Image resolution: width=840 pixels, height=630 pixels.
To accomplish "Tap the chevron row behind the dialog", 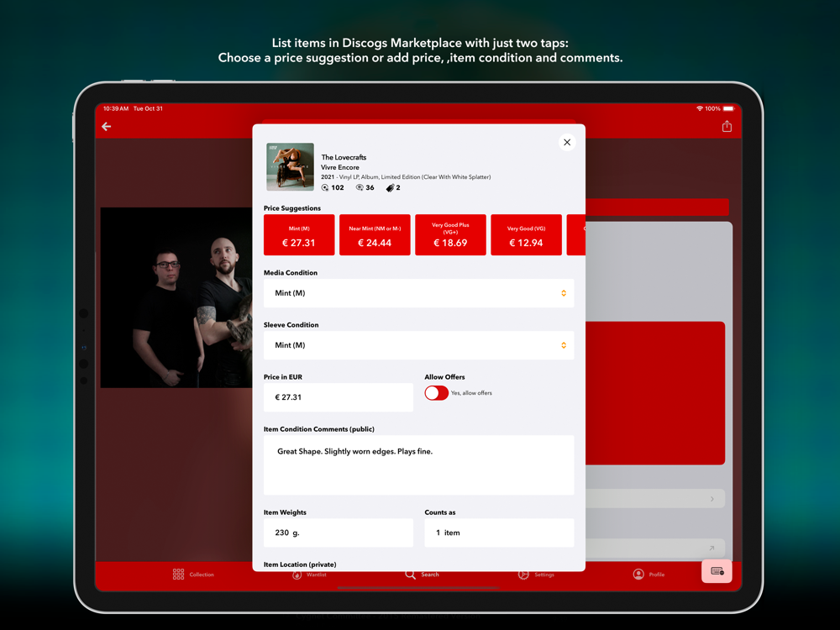I will coord(655,499).
